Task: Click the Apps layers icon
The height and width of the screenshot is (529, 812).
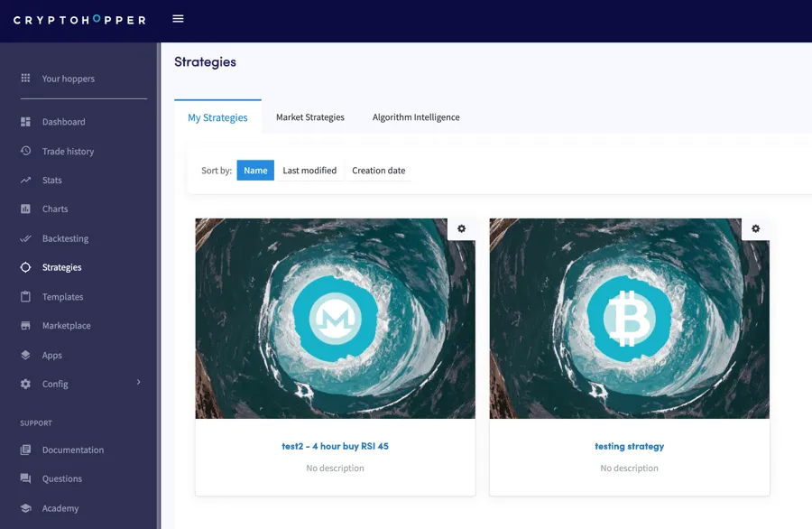Action: point(25,355)
